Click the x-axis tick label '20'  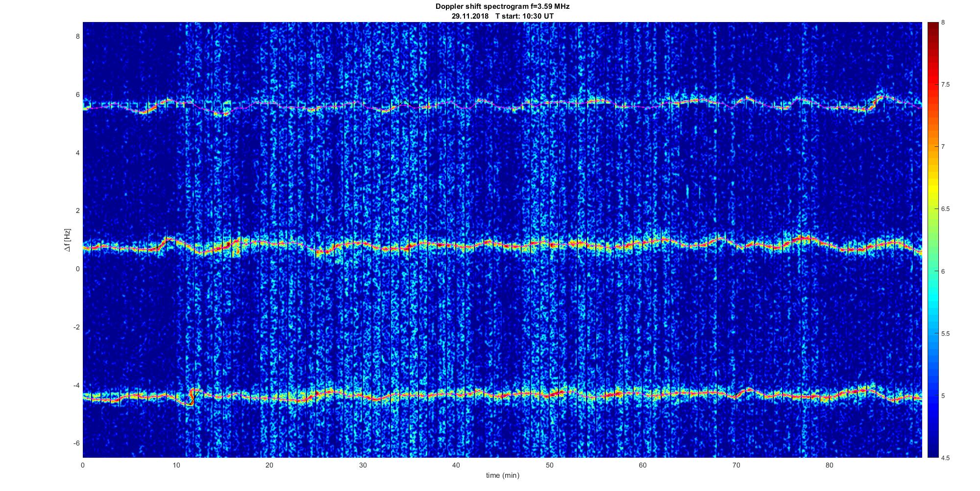click(x=269, y=465)
